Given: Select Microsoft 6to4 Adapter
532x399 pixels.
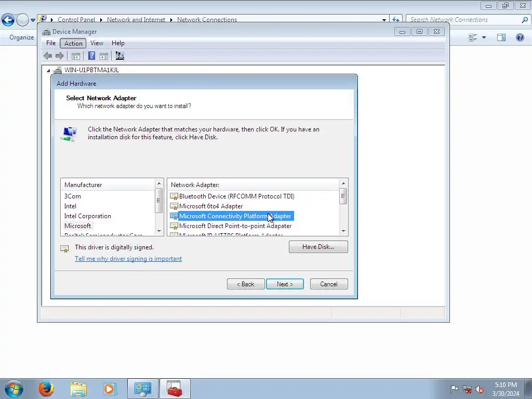Looking at the screenshot, I should (211, 206).
